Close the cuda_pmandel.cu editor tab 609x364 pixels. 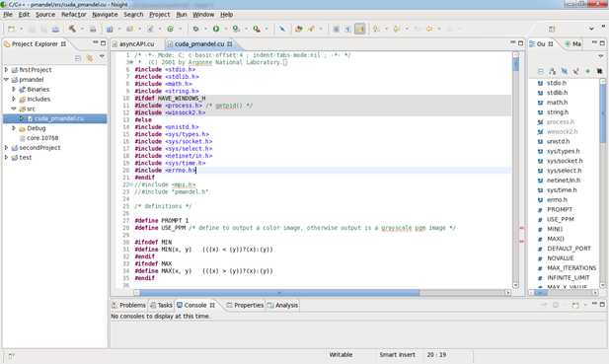pos(230,43)
